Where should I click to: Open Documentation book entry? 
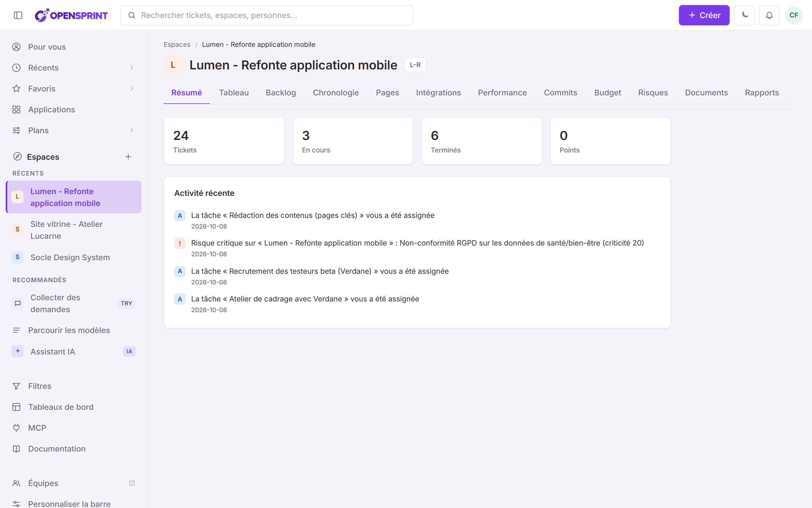[74, 448]
